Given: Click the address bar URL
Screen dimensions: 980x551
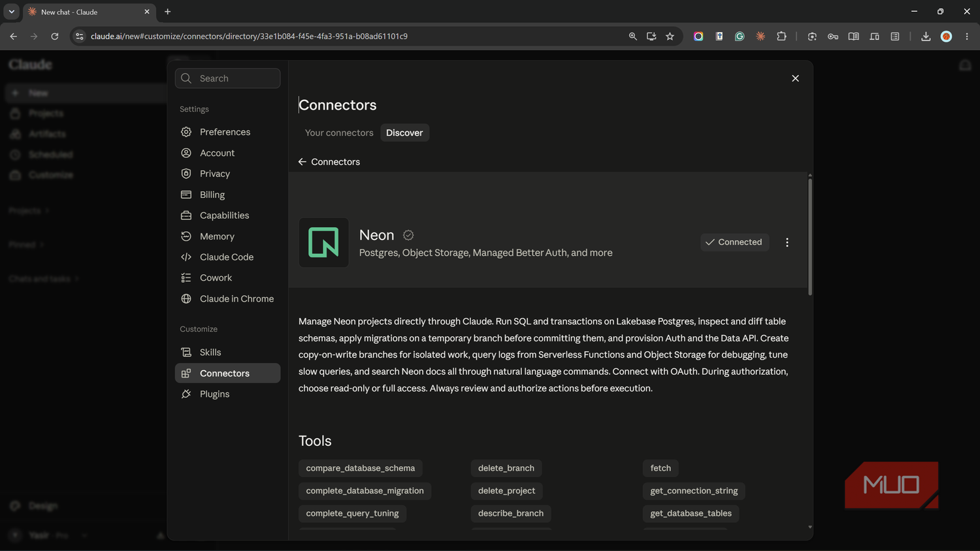Looking at the screenshot, I should pyautogui.click(x=249, y=37).
